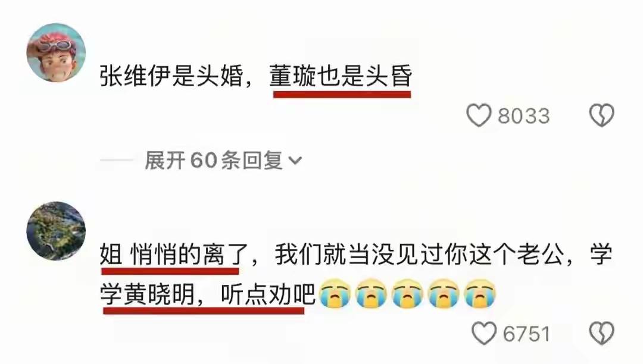
Task: Click the second crying emoji from left
Action: pos(371,294)
